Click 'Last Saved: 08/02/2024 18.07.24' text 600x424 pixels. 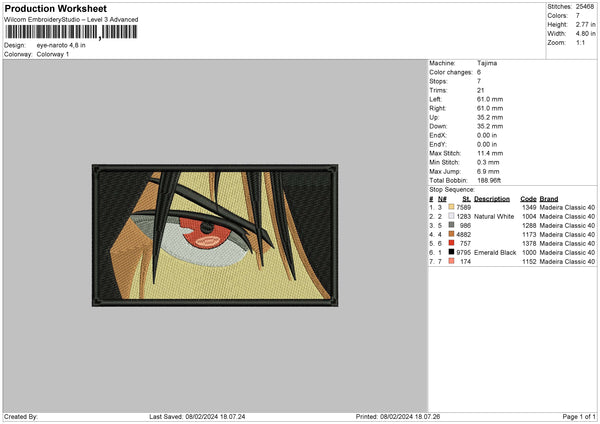tap(197, 417)
